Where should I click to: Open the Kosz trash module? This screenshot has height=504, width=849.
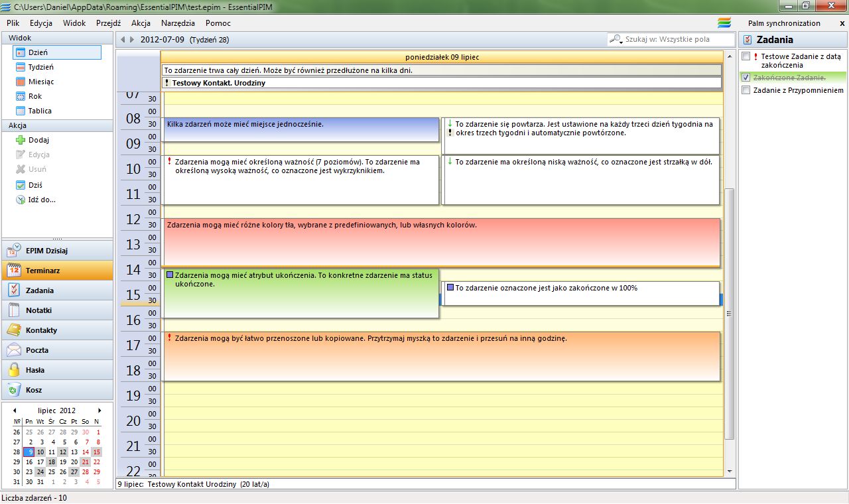coord(57,390)
